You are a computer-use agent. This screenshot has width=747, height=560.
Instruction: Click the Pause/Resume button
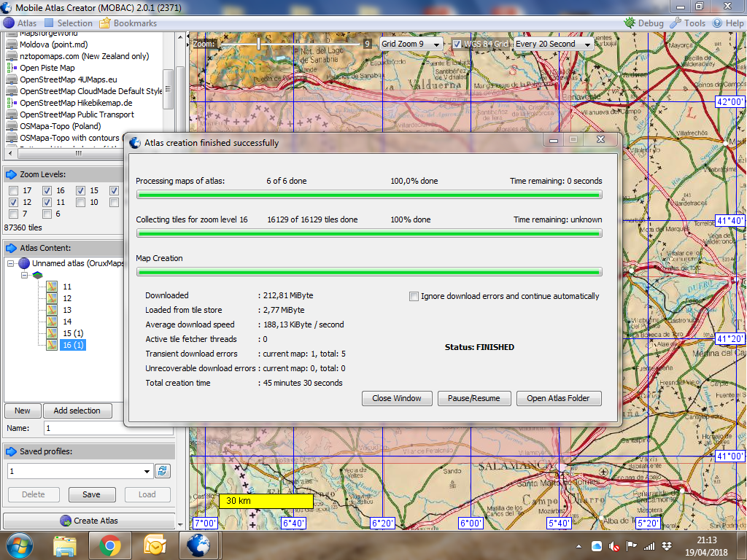tap(474, 399)
